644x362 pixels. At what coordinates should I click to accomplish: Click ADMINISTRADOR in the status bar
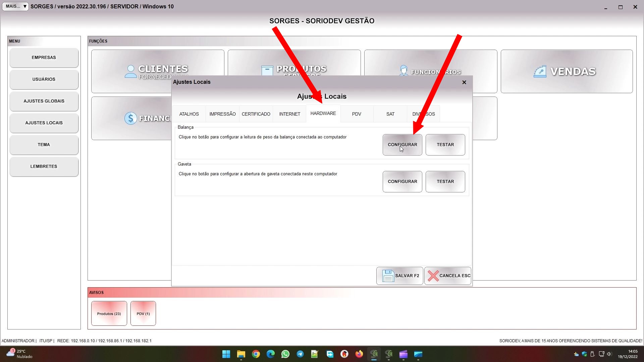click(x=18, y=341)
